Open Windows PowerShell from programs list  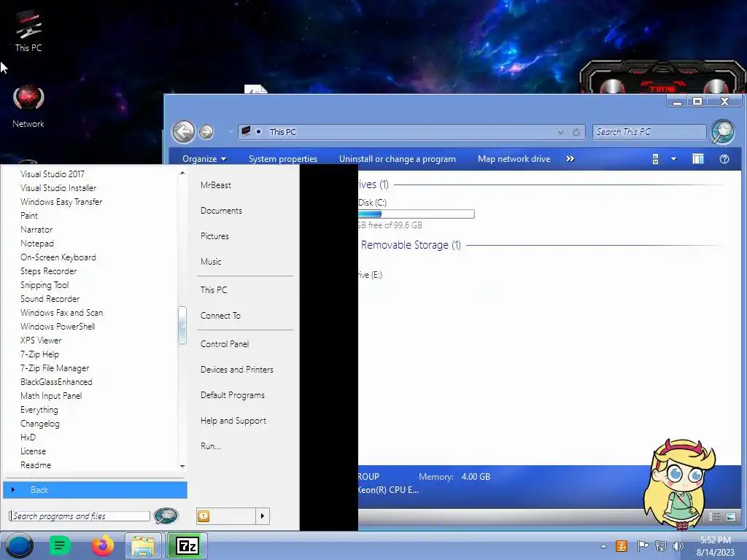click(58, 327)
